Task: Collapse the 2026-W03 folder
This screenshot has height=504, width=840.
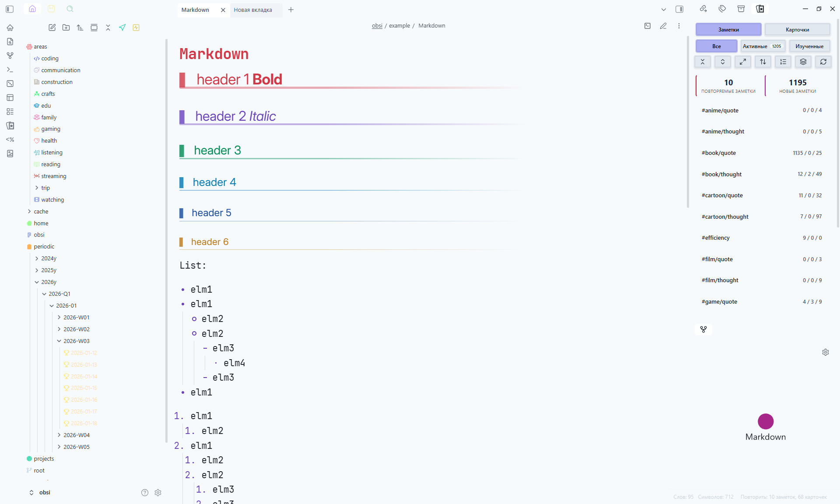Action: tap(59, 341)
